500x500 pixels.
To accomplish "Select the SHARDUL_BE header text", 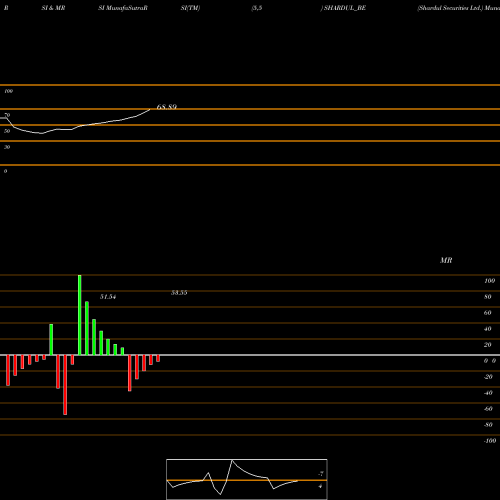I will [x=345, y=8].
